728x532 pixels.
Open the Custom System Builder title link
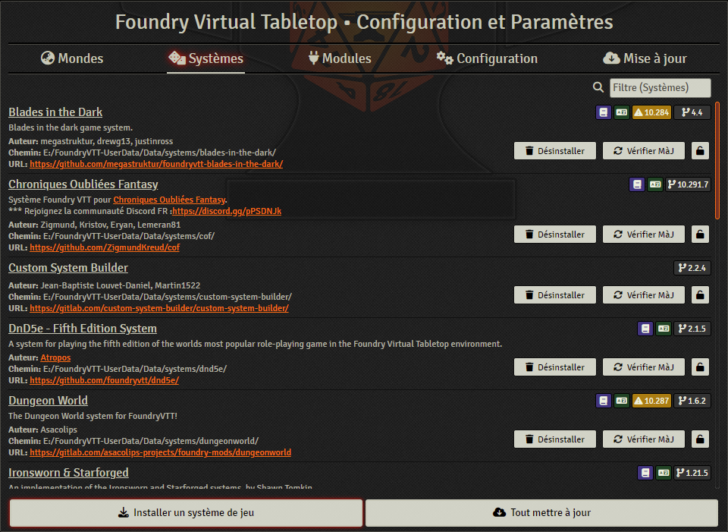pyautogui.click(x=68, y=268)
